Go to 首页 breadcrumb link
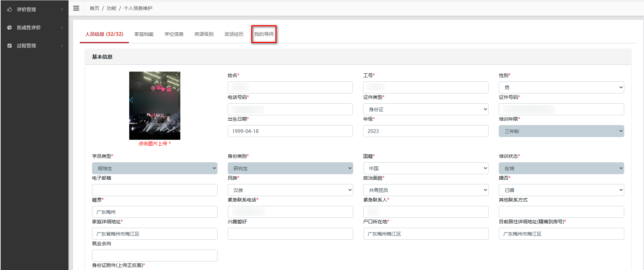Image resolution: width=644 pixels, height=270 pixels. (x=94, y=8)
